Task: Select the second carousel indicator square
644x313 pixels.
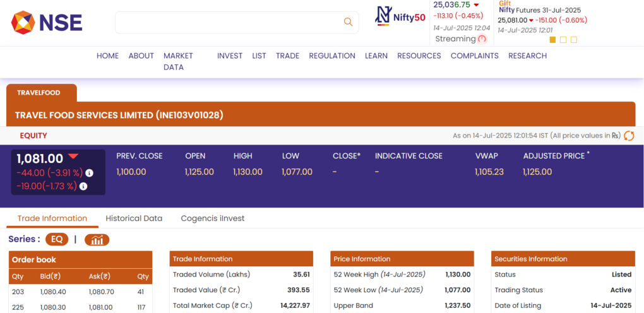Action: 563,40
